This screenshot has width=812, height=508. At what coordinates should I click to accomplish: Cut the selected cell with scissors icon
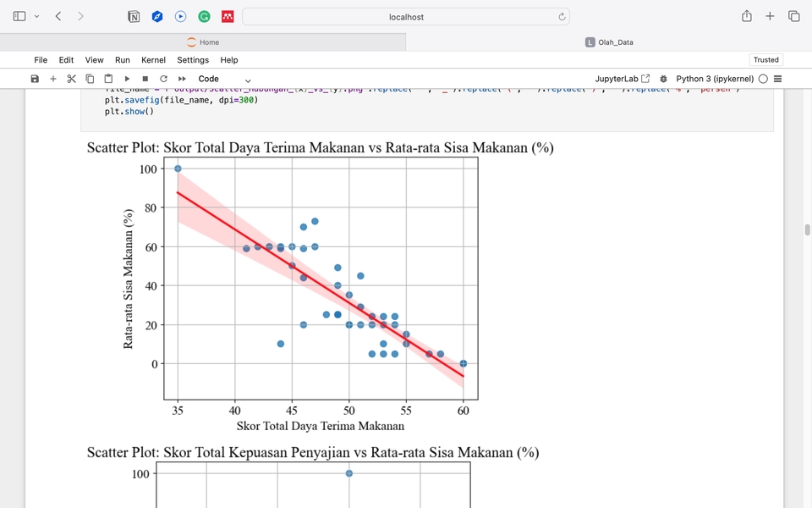pyautogui.click(x=72, y=79)
